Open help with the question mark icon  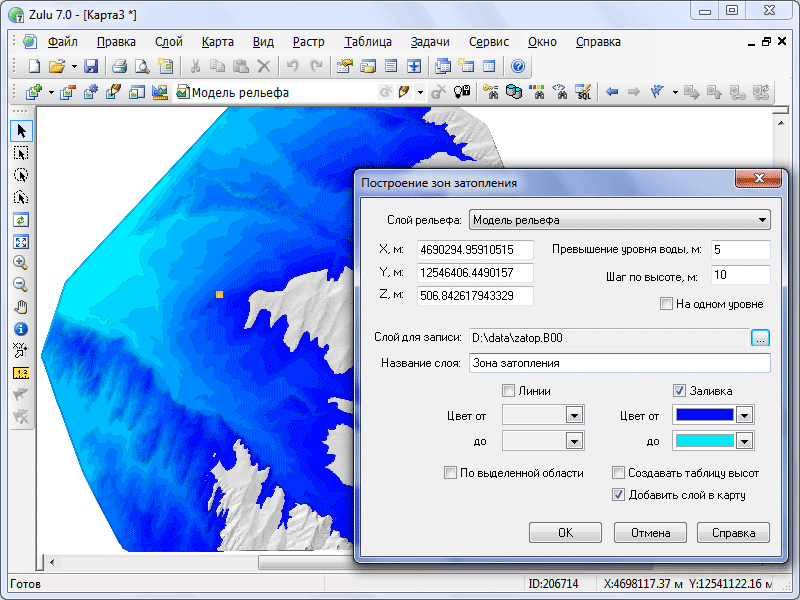pos(518,67)
